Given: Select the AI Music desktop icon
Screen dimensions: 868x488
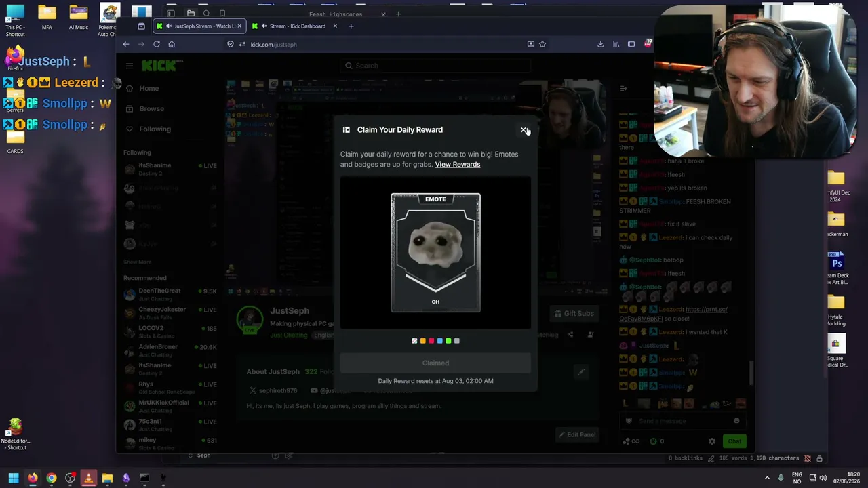Looking at the screenshot, I should [78, 18].
